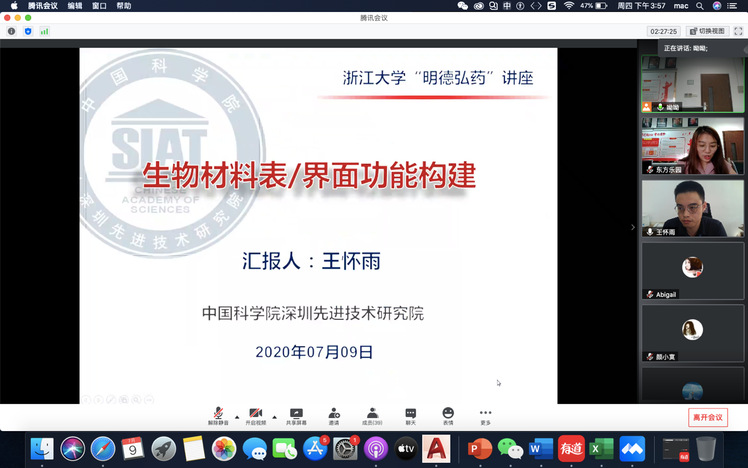Click the Creative Cloud icon in the menu bar
748x468 pixels.
coord(478,6)
